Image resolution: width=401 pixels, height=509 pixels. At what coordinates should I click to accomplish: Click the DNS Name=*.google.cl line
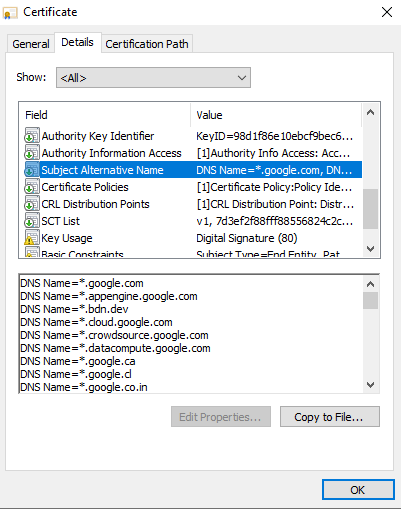tap(76, 374)
